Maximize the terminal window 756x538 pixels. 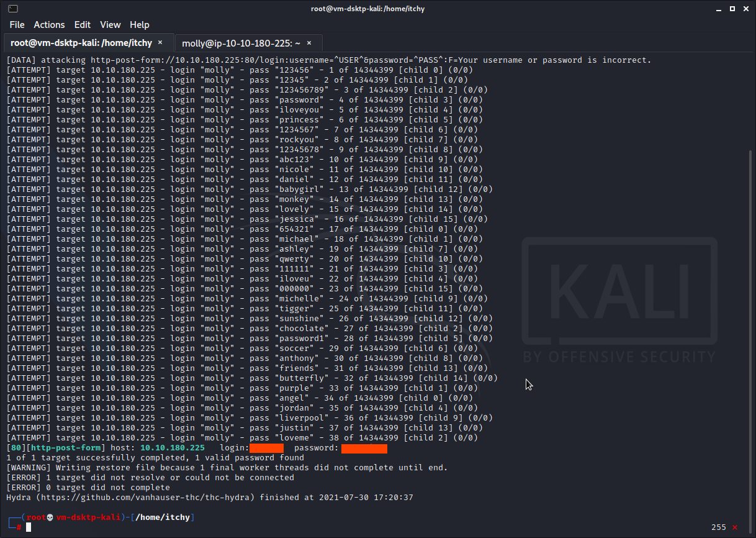tap(731, 9)
